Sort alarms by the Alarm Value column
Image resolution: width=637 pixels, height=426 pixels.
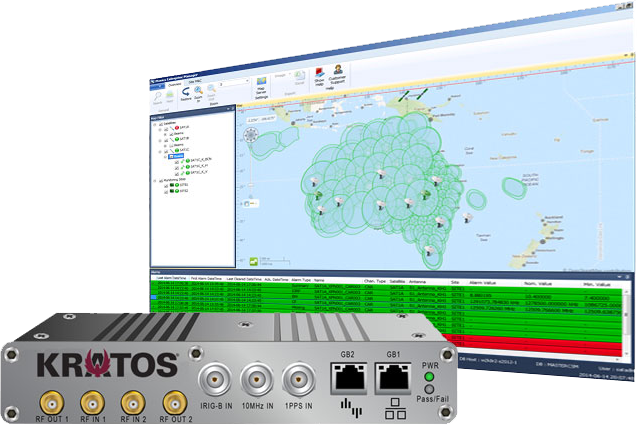(482, 283)
